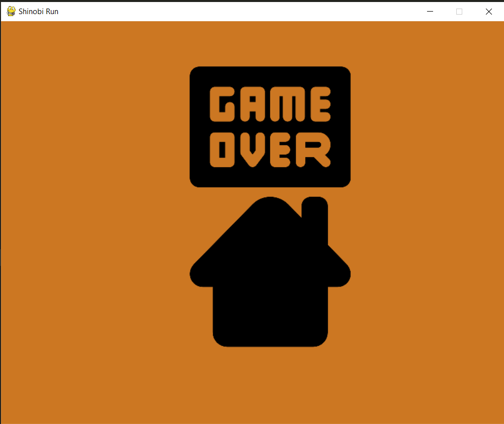Click the Shinobi Run pygame window icon
Screen dimensions: 504x424
[11, 11]
